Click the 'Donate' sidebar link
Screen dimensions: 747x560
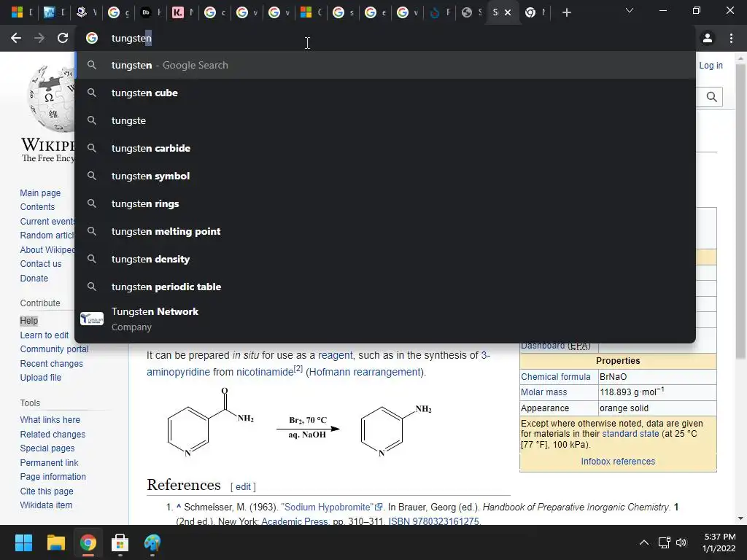(x=34, y=278)
